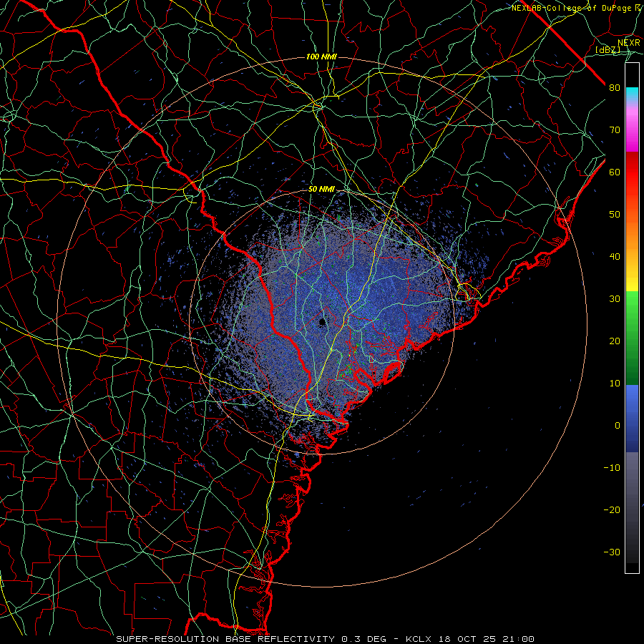Click the "0.3 DEG" elevation angle text

tap(364, 639)
